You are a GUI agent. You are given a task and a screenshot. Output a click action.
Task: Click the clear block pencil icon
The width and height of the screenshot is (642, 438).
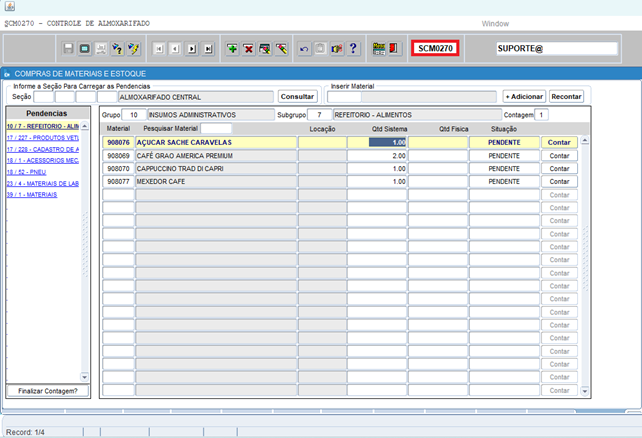pyautogui.click(x=281, y=49)
